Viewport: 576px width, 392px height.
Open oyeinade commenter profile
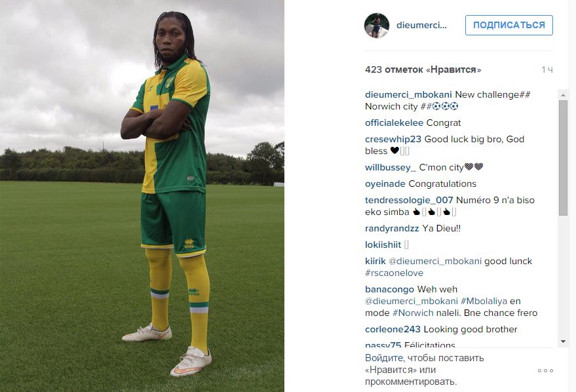[x=385, y=184]
